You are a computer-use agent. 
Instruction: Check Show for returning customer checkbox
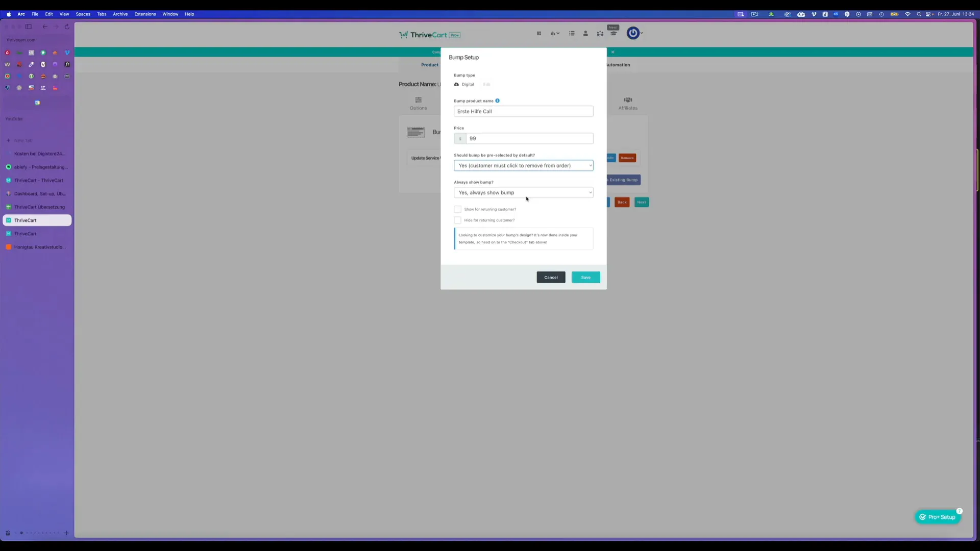coord(457,209)
